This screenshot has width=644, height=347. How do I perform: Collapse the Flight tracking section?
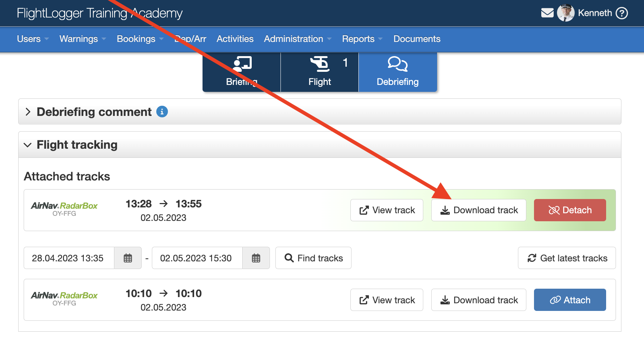(28, 145)
